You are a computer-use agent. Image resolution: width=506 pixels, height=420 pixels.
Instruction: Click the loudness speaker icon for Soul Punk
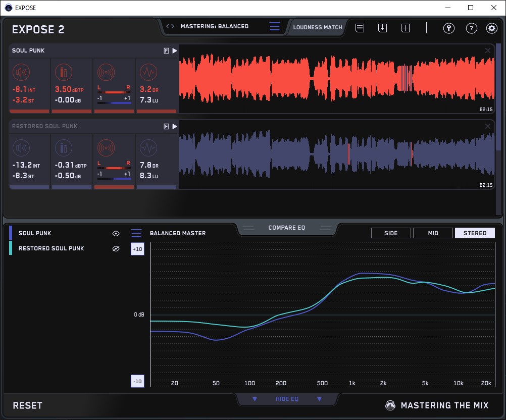[22, 73]
